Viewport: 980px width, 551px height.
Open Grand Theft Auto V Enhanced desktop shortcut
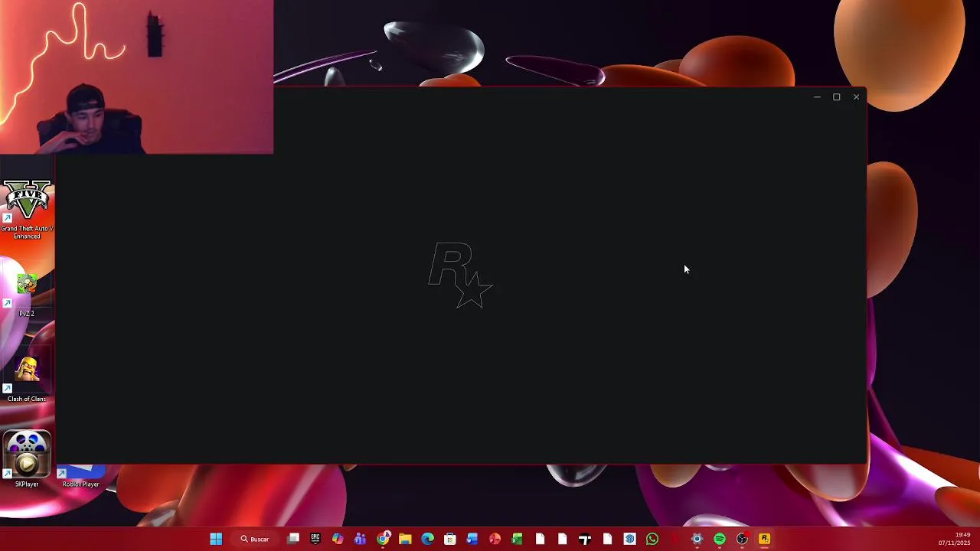(x=27, y=210)
